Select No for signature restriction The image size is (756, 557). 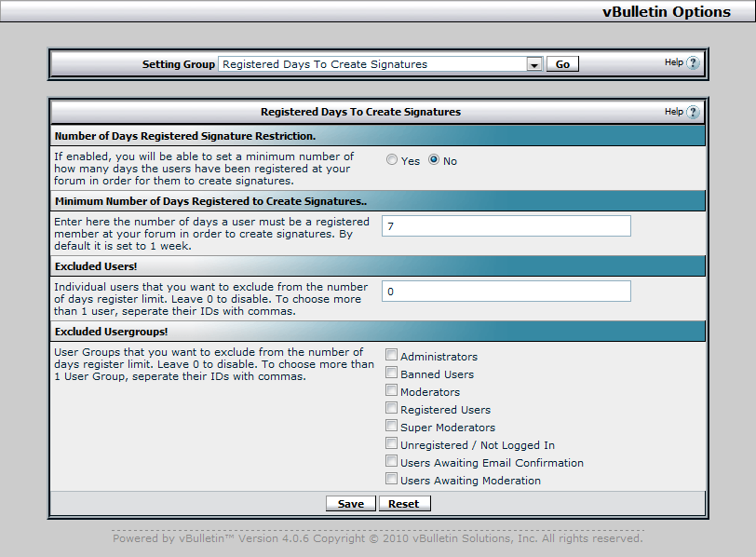coord(434,160)
